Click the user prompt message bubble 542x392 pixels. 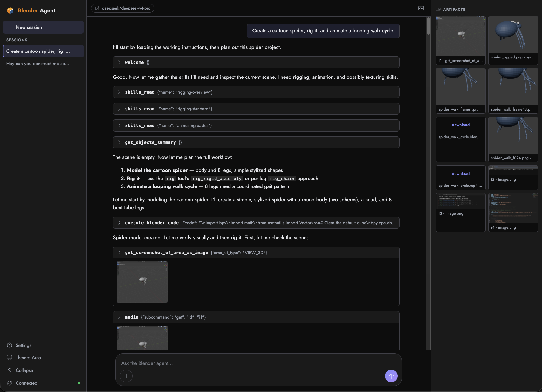pos(323,31)
